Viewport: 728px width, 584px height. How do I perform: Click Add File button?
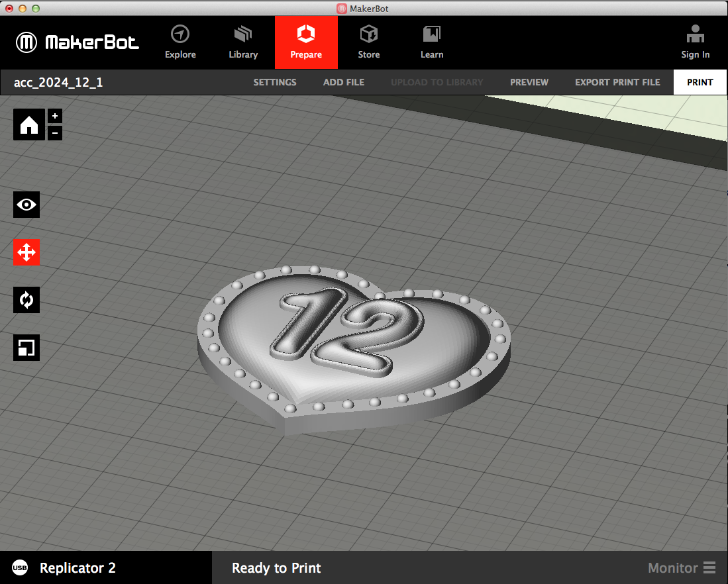[x=344, y=82]
